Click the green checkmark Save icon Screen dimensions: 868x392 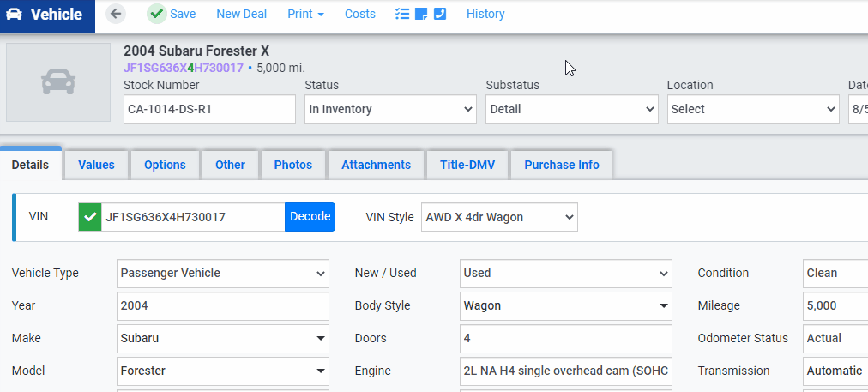[x=157, y=14]
